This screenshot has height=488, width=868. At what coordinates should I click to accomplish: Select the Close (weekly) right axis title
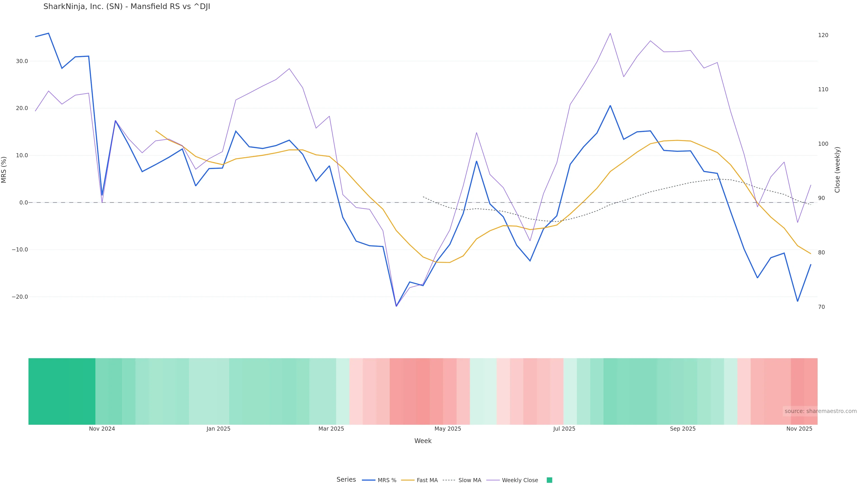pyautogui.click(x=837, y=170)
